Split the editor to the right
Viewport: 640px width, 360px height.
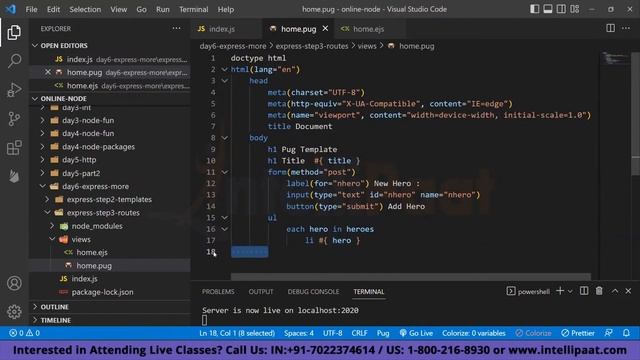point(610,28)
